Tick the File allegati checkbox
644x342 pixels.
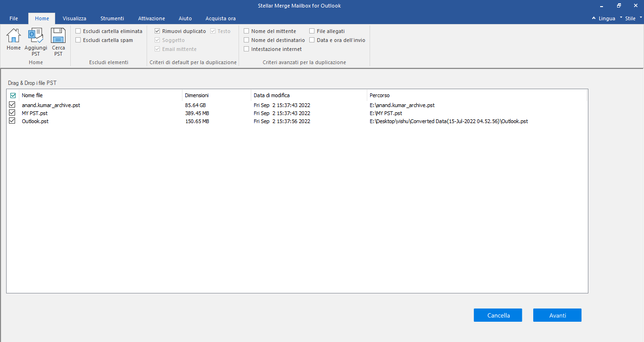[312, 31]
